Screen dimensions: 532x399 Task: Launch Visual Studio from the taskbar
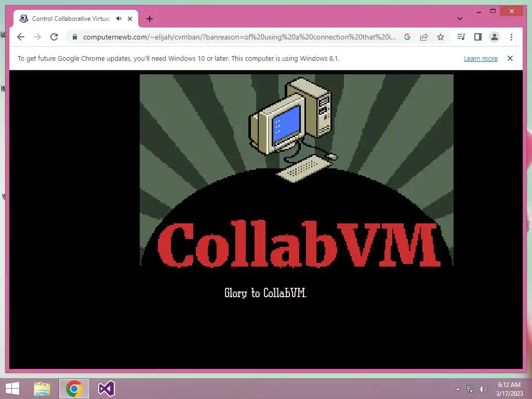[106, 389]
